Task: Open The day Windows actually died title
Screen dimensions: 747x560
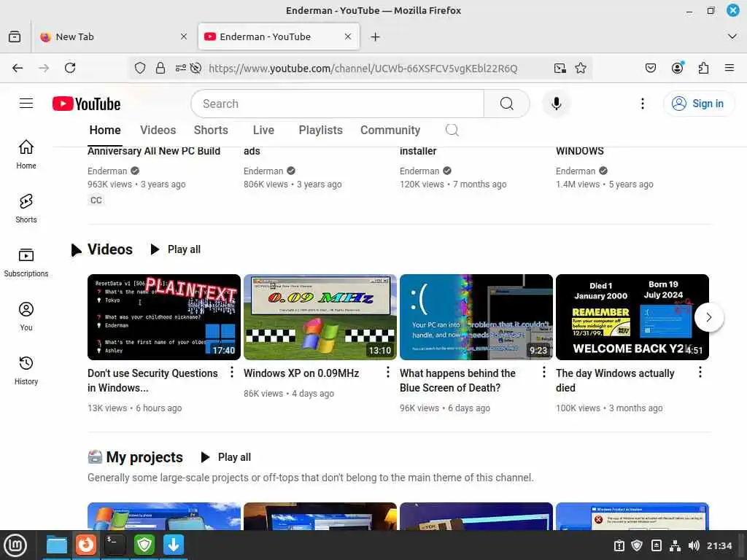Action: 615,381
